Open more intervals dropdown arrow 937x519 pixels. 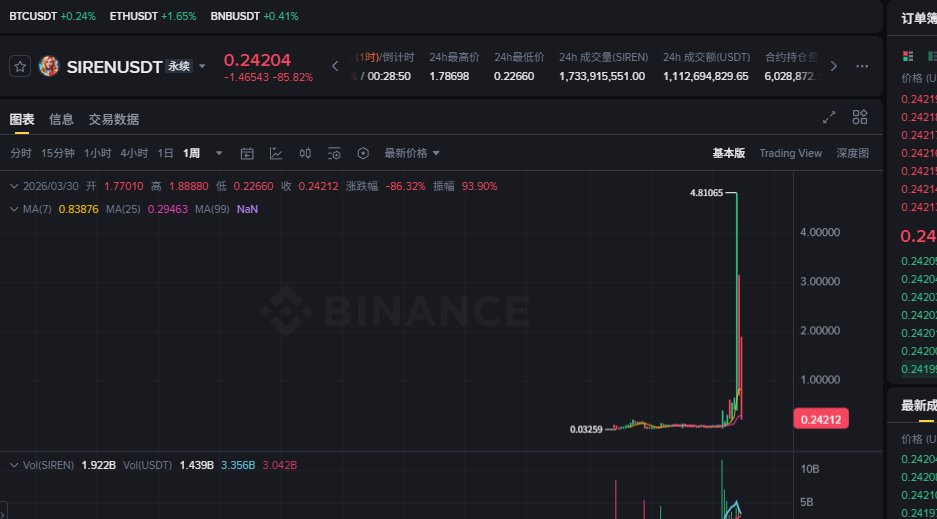219,153
